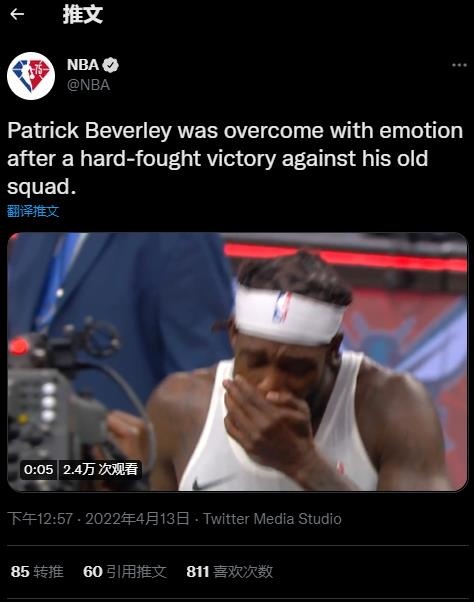474x602 pixels.
Task: Click the tweet text about Patrick Beverley
Action: point(235,159)
